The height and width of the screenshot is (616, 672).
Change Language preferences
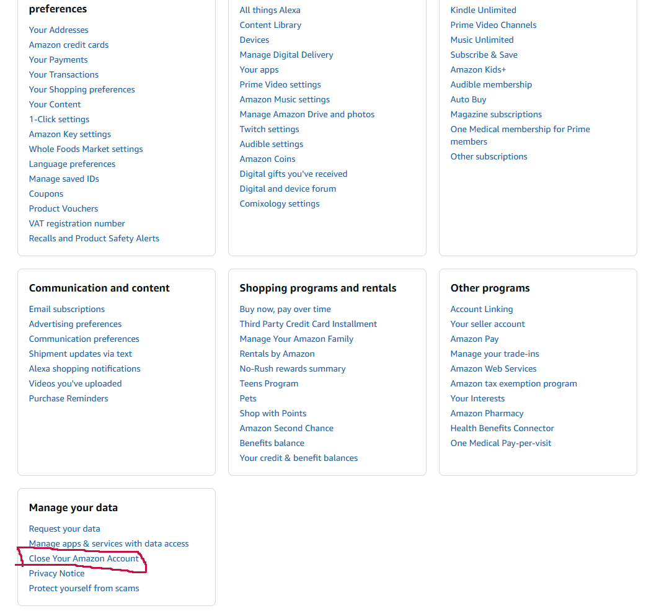(x=72, y=164)
